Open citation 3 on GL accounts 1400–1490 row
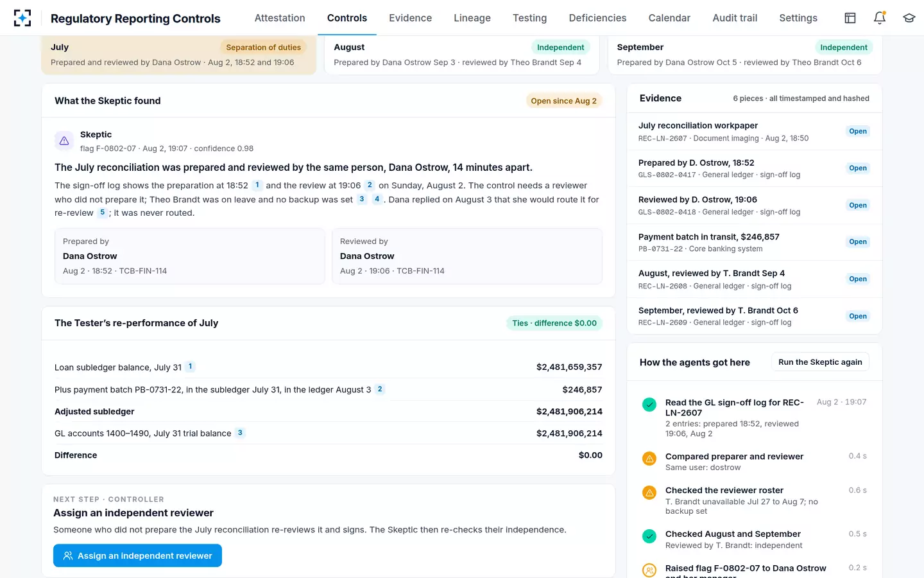The image size is (924, 578). [x=240, y=433]
